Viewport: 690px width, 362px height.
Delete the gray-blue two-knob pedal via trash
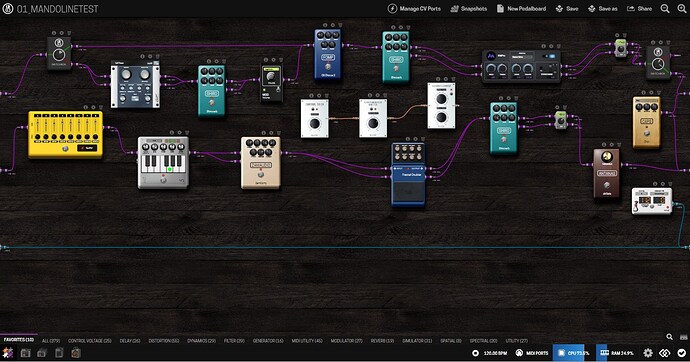(x=158, y=56)
